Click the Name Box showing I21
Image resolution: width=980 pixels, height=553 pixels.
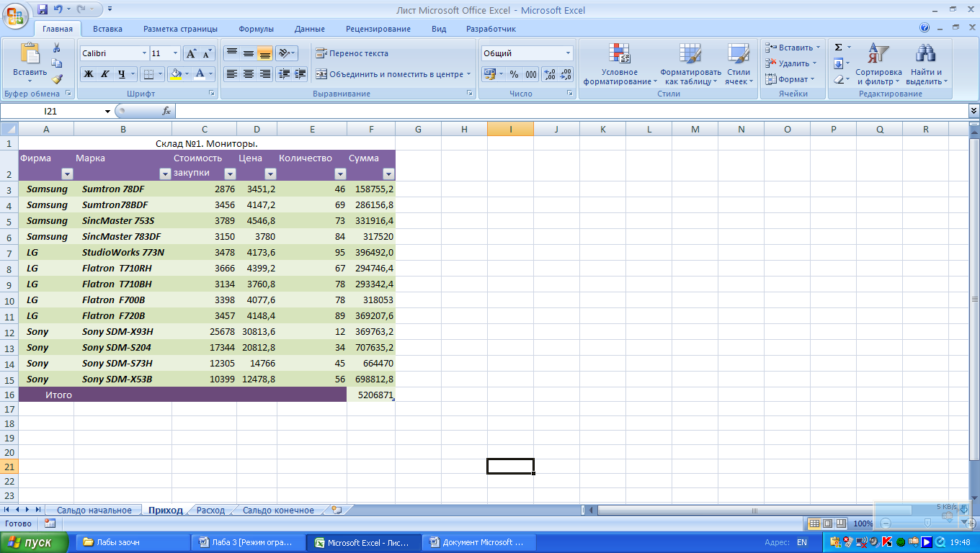point(56,111)
